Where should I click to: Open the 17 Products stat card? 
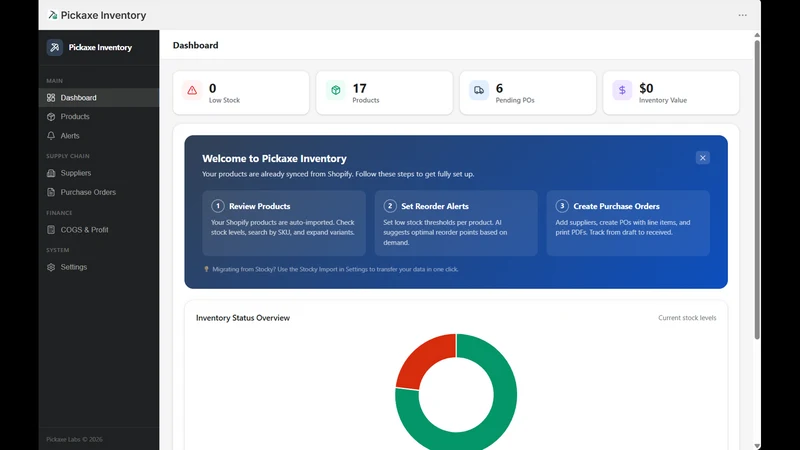[x=384, y=93]
